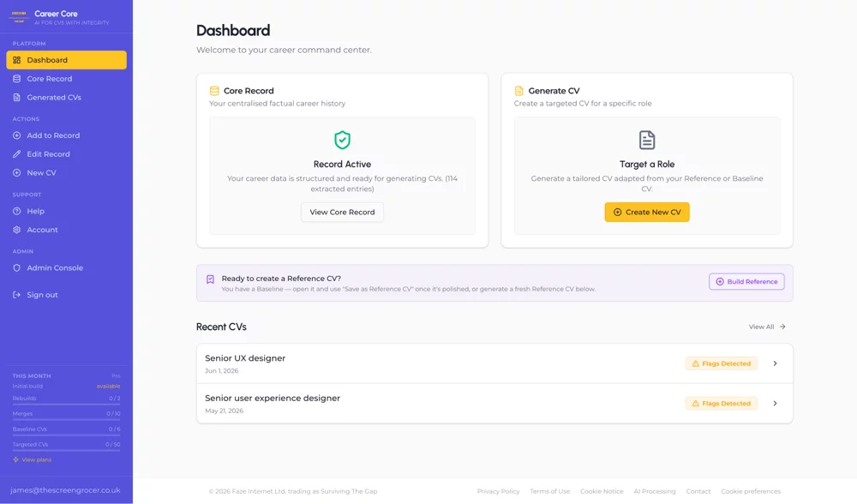
Task: Click the Merges usage progress bar
Action: [x=66, y=420]
